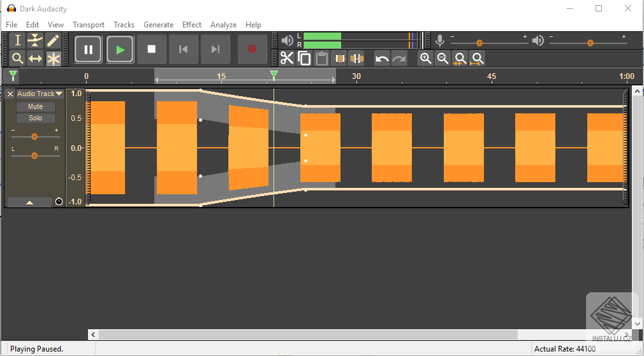This screenshot has width=644, height=356.
Task: Open the Tracks menu
Action: coord(124,25)
